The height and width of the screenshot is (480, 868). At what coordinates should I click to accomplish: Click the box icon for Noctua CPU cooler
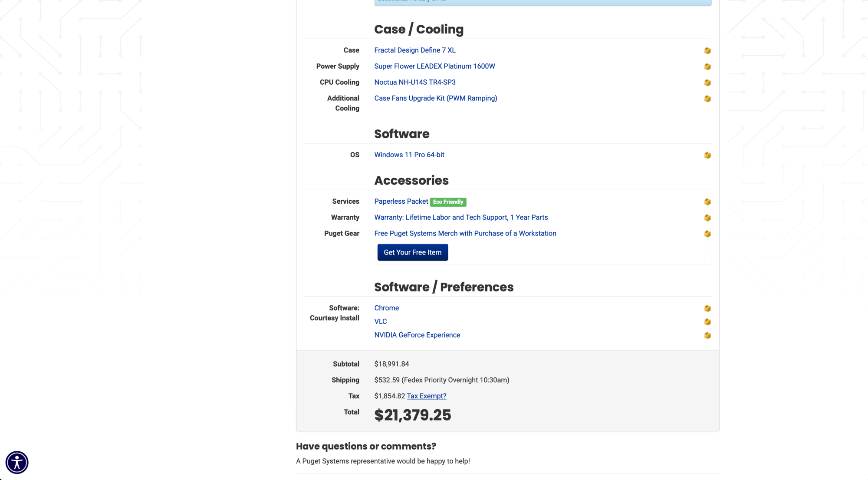point(707,83)
